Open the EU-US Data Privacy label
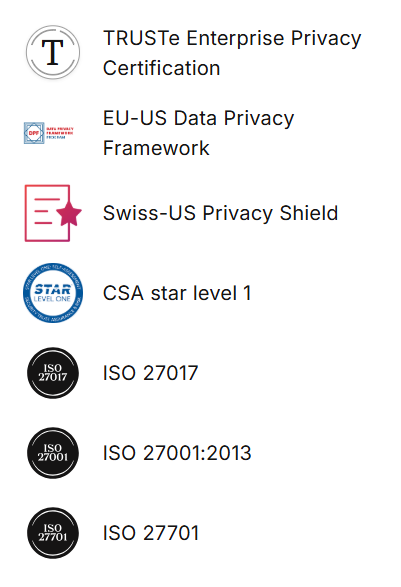Image resolution: width=401 pixels, height=587 pixels. coord(198,118)
